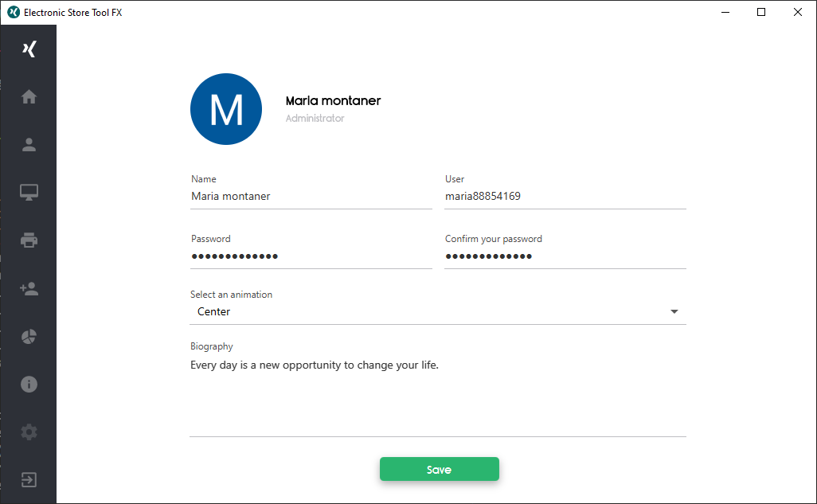
Task: Open the printer icon in the sidebar
Action: pos(29,240)
